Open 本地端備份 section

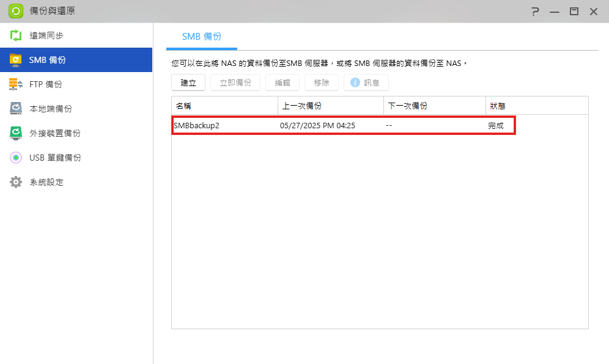[x=76, y=109]
